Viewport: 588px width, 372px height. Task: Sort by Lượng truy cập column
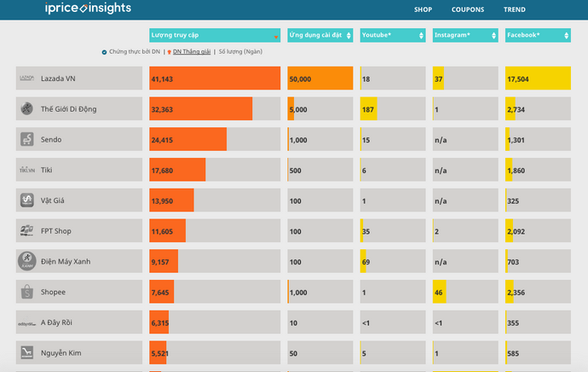214,36
